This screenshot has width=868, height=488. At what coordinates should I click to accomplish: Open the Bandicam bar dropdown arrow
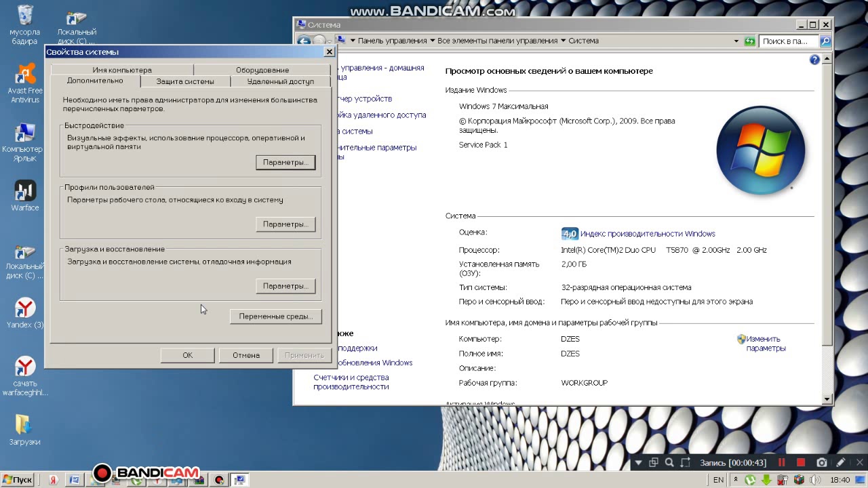click(638, 463)
